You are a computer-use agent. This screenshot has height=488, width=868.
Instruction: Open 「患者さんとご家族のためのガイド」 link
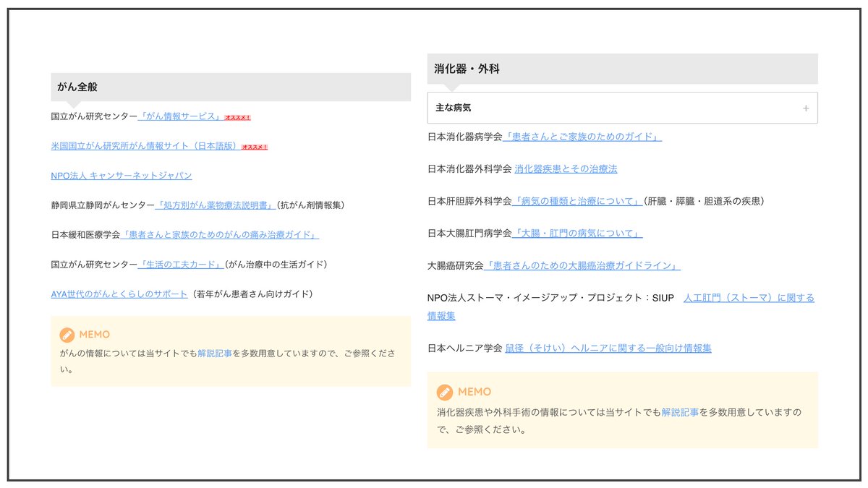pos(582,137)
